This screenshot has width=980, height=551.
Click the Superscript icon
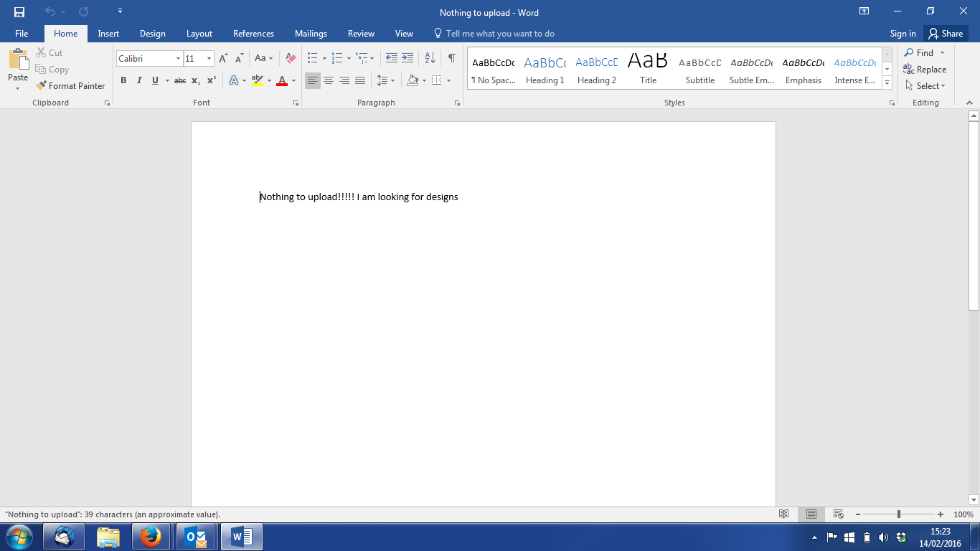click(x=212, y=80)
